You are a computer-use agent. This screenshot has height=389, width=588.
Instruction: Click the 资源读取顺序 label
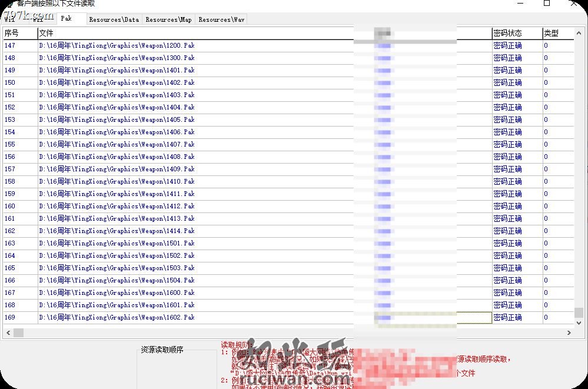tap(162, 350)
